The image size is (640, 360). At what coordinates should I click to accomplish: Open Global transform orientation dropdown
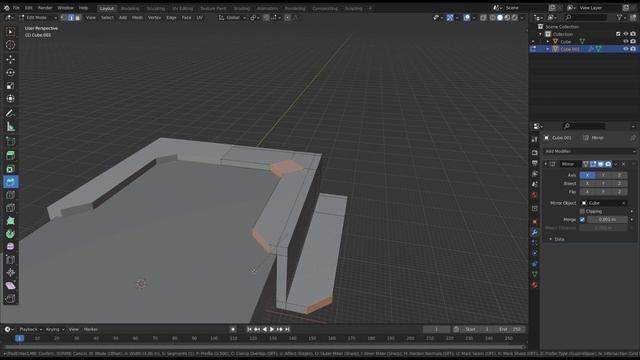click(x=232, y=18)
